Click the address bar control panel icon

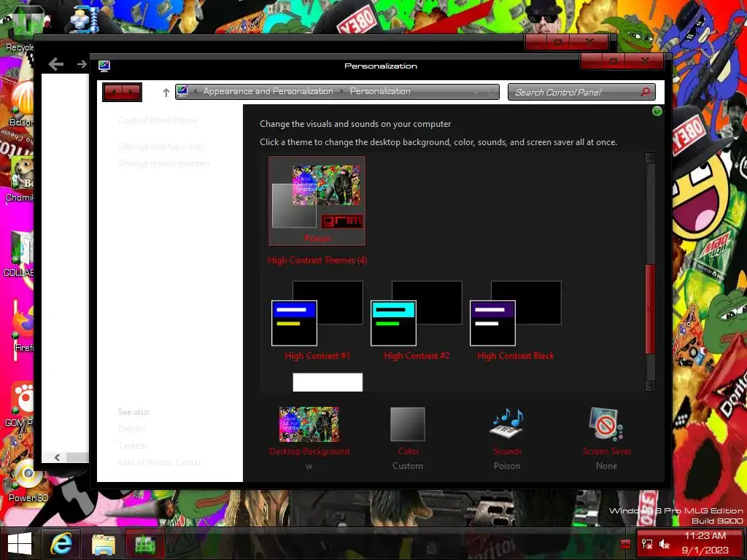point(182,91)
